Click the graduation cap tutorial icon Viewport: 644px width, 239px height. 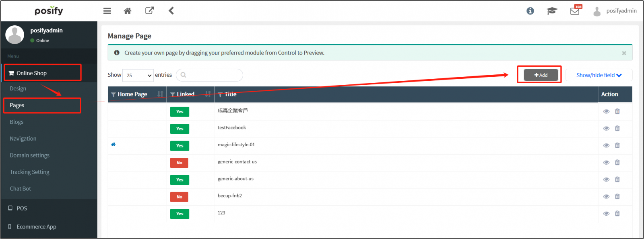(x=551, y=11)
